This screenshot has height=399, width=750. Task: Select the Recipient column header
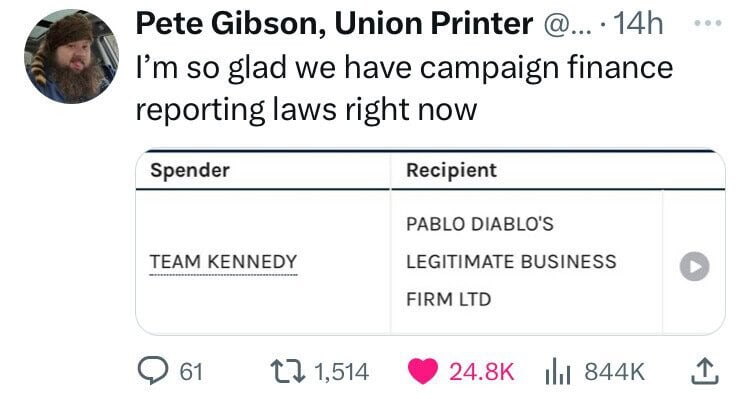(452, 170)
